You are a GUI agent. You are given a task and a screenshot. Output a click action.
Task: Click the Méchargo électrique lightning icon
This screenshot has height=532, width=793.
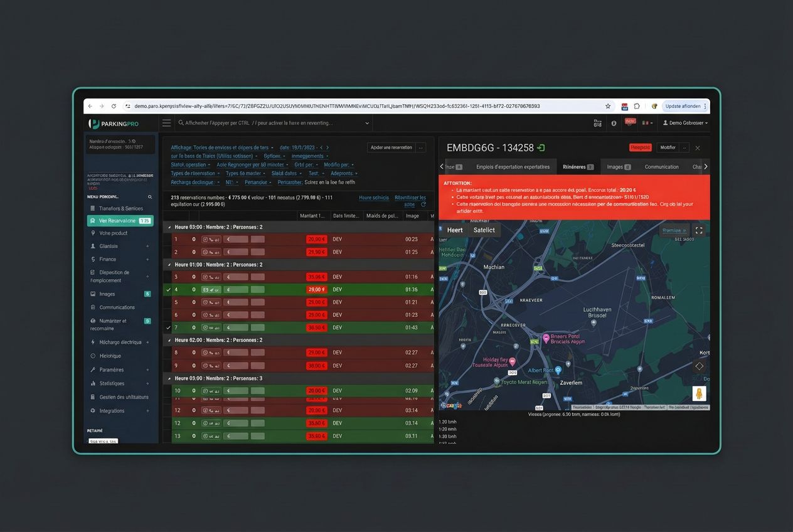point(93,343)
